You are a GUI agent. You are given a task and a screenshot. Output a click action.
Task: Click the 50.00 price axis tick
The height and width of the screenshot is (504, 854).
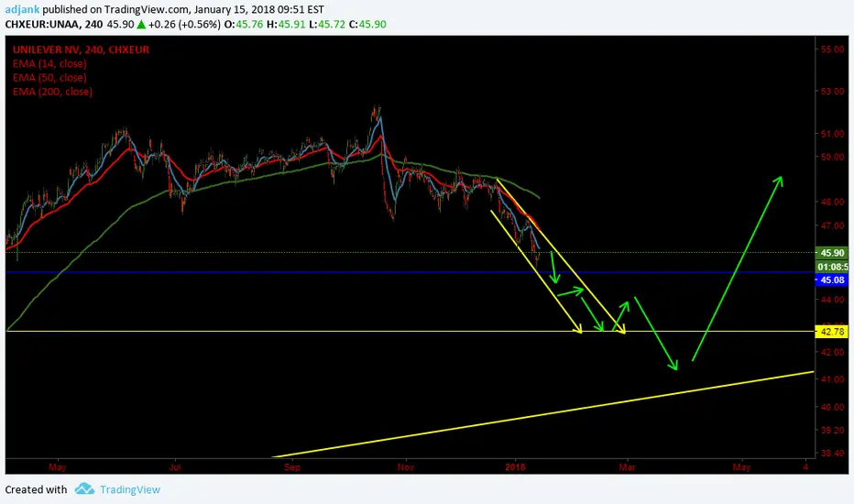pyautogui.click(x=832, y=157)
